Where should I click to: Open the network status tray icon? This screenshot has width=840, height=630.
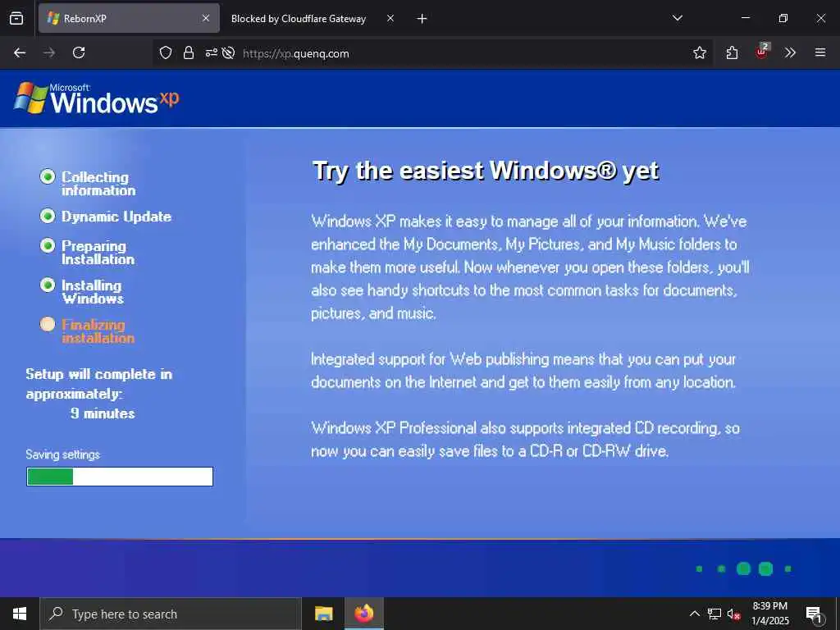tap(714, 614)
